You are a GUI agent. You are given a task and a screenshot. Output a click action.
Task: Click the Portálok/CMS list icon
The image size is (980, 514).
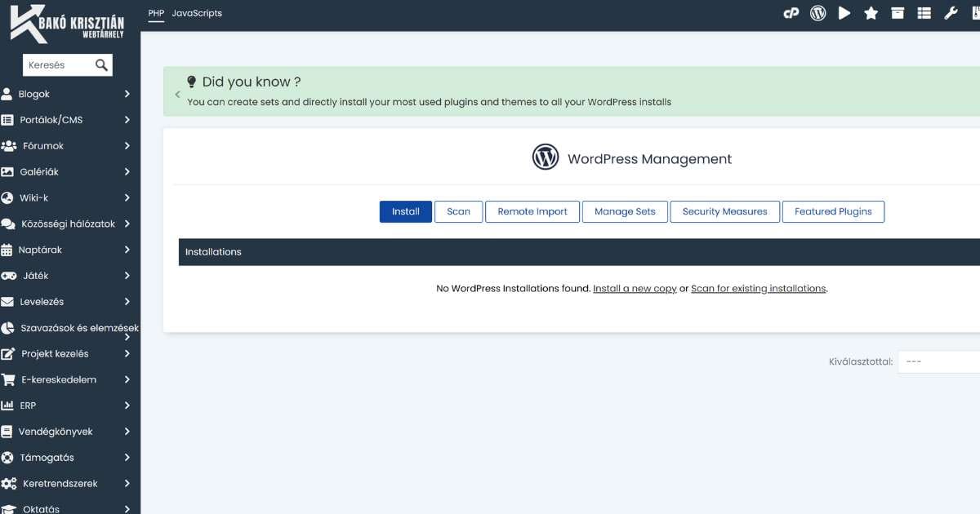pos(7,120)
